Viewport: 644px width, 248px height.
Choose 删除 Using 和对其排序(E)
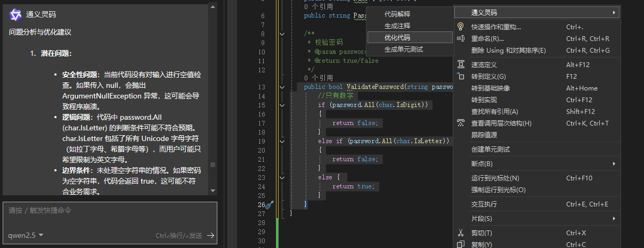[537, 50]
